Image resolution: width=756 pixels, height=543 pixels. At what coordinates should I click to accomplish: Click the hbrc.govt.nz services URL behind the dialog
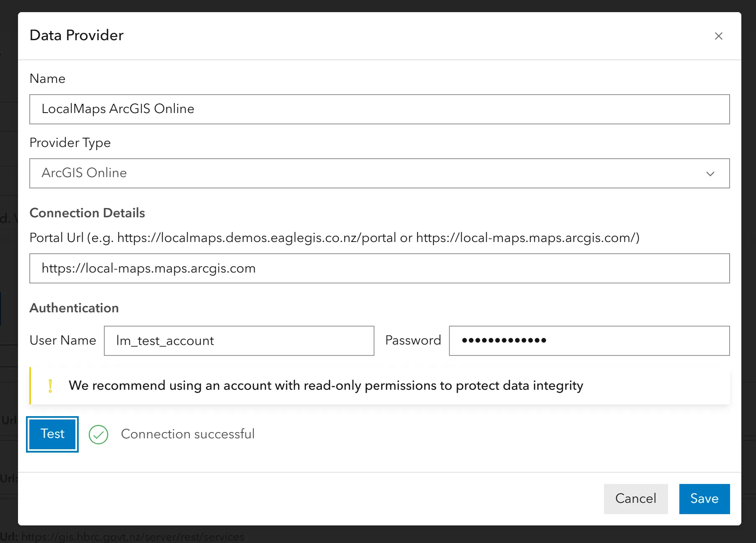pos(133,537)
